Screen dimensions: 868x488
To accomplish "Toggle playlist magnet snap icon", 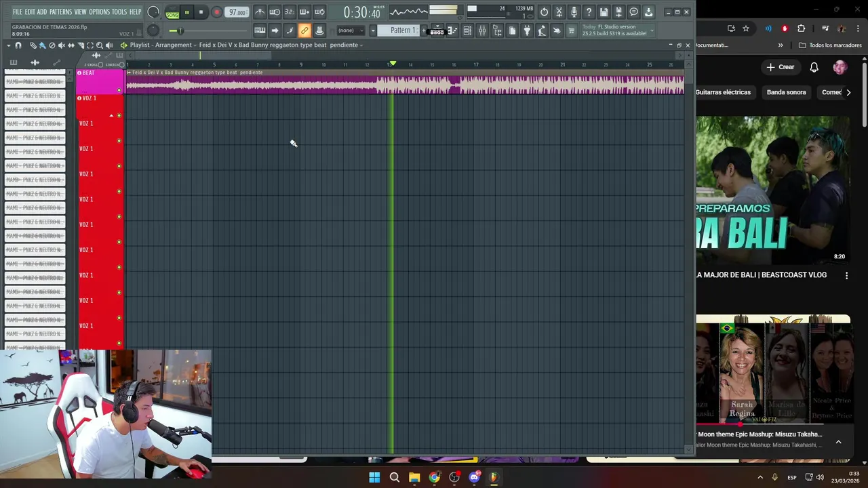I will point(18,45).
